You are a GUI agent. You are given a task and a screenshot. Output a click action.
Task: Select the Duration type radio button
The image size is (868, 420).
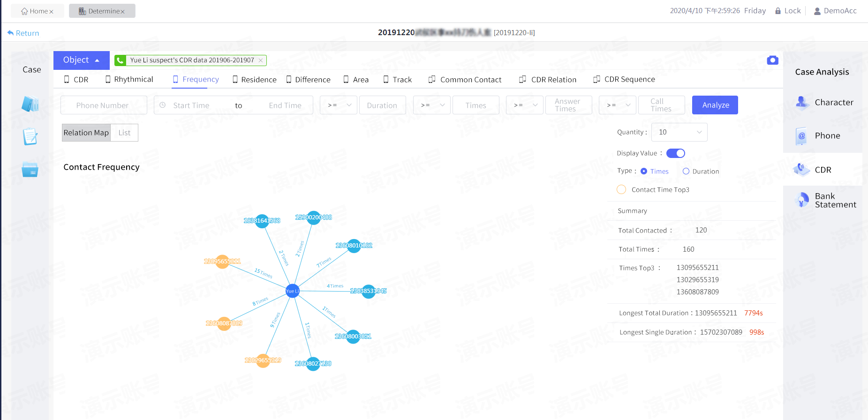click(686, 172)
